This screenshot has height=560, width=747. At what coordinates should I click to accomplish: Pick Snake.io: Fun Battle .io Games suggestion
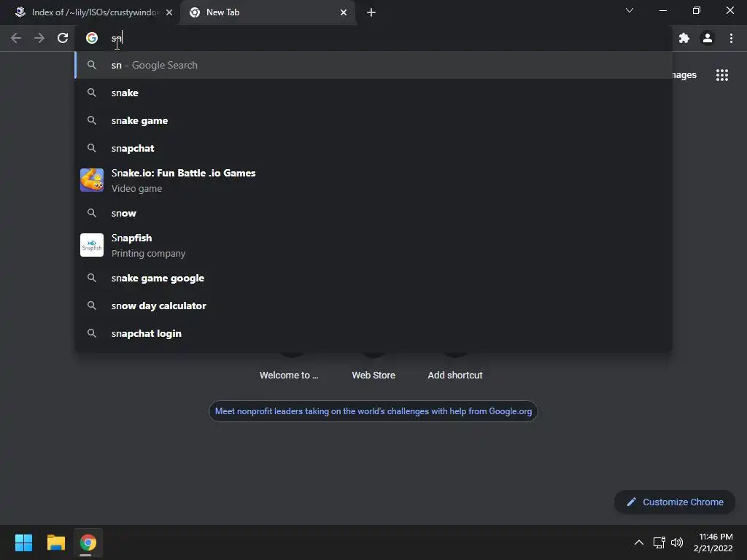[x=373, y=181]
